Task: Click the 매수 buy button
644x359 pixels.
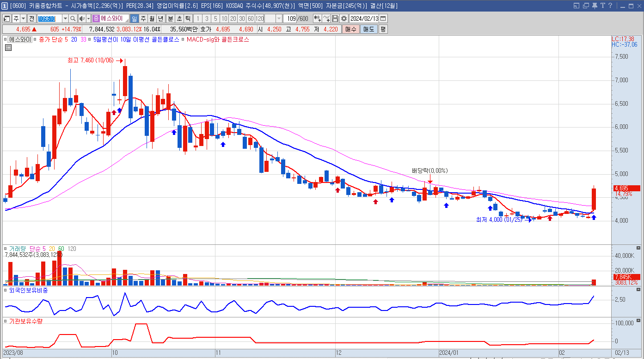Action: point(351,29)
